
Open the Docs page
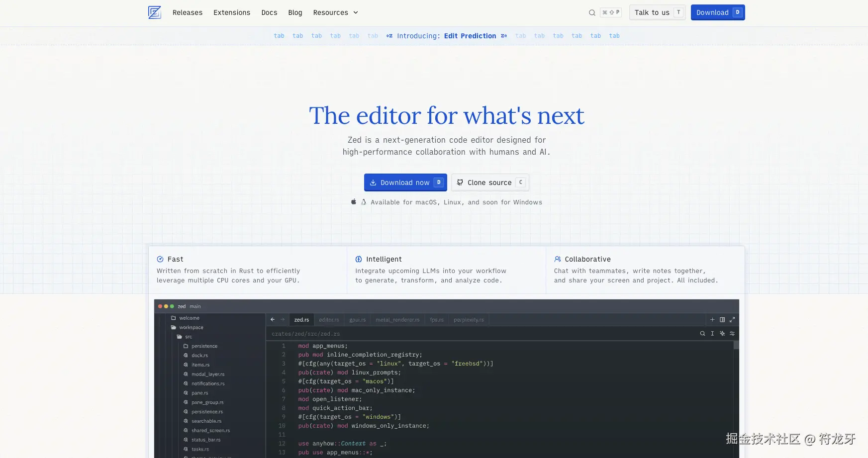coord(269,13)
